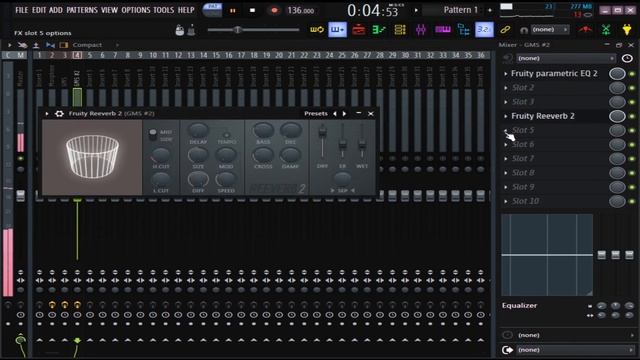Screen dimensions: 640x360
Task: Open the FILE menu
Action: click(x=21, y=10)
